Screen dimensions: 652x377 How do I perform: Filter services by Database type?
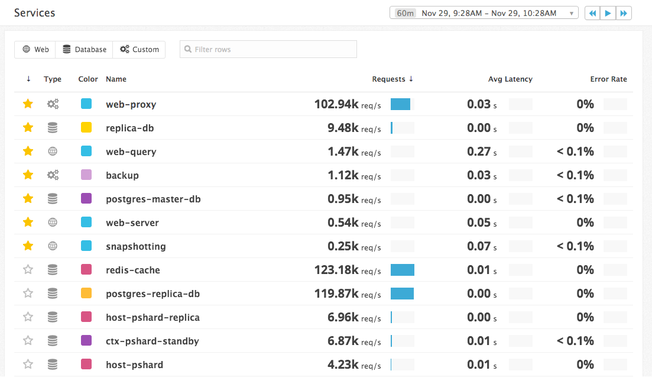tap(84, 49)
